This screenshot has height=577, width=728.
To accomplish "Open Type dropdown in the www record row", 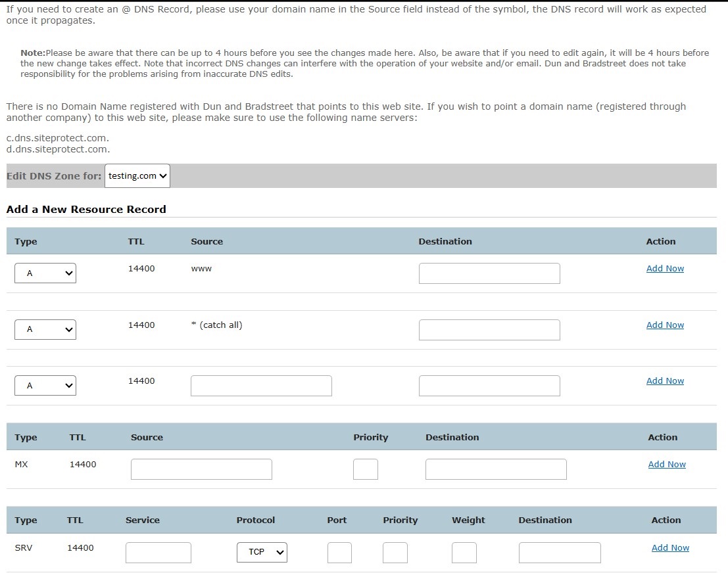I will [x=45, y=273].
